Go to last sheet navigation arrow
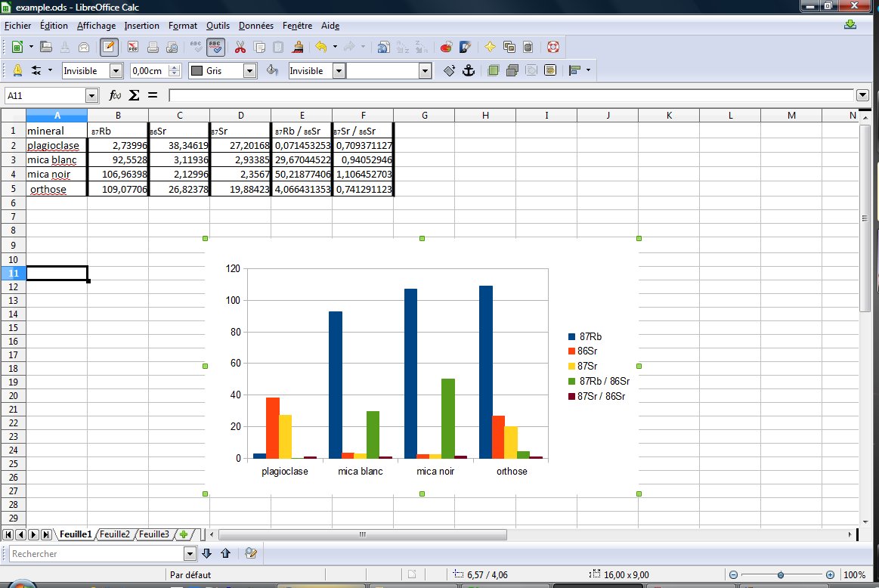 (x=46, y=535)
